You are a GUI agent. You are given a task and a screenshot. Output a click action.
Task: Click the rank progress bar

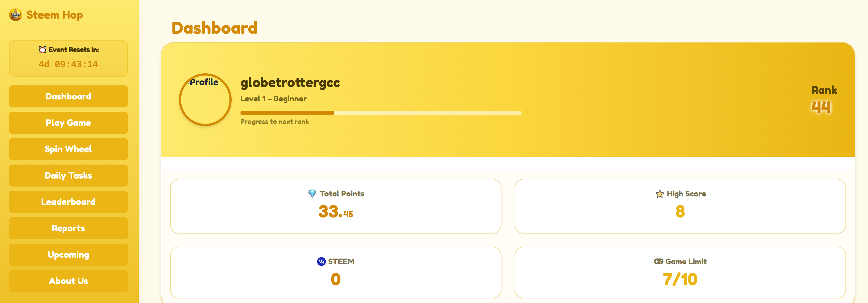(x=381, y=113)
